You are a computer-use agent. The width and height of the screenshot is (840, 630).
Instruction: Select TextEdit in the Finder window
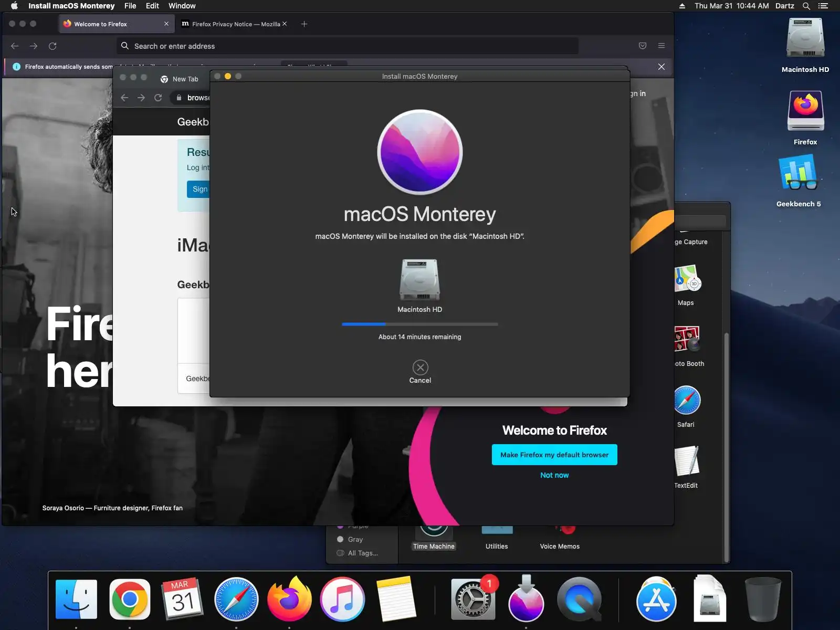point(686,466)
